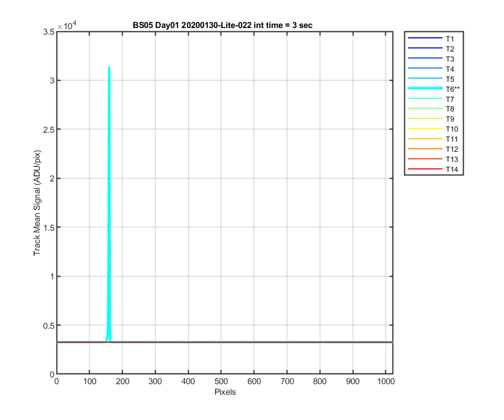Click the T1 legend line sample
504x420 pixels.
(425, 39)
